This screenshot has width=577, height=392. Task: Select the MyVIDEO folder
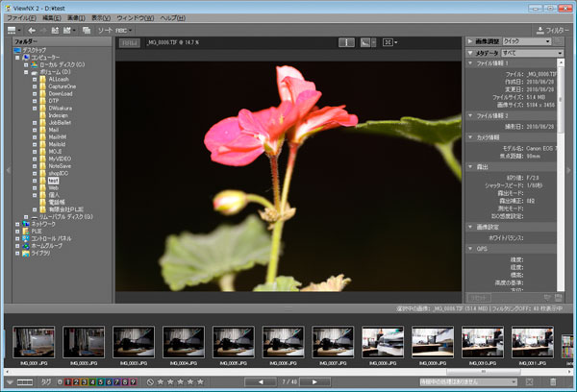[60, 159]
